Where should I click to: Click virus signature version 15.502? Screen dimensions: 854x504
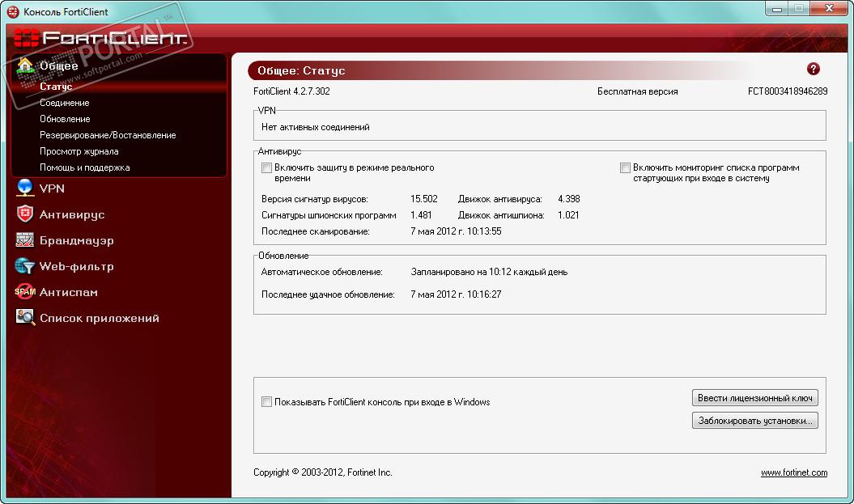(423, 199)
